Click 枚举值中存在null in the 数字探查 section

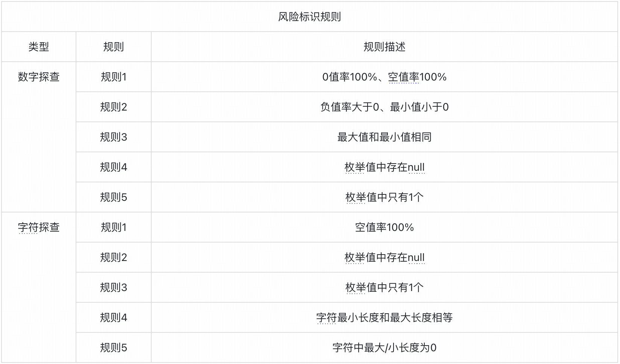[x=384, y=167]
